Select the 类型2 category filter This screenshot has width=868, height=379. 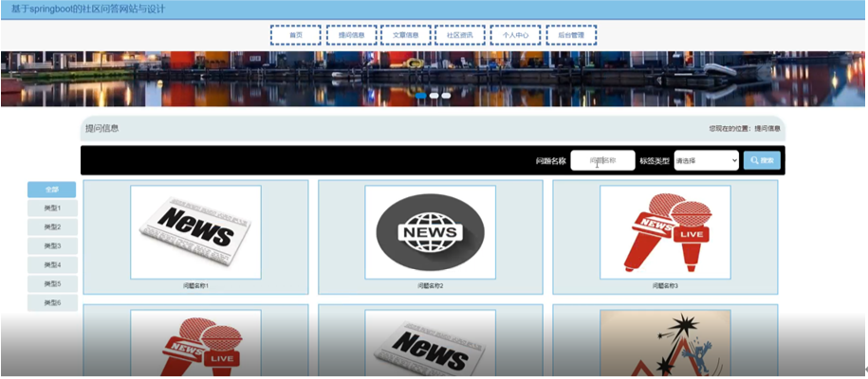coord(52,226)
